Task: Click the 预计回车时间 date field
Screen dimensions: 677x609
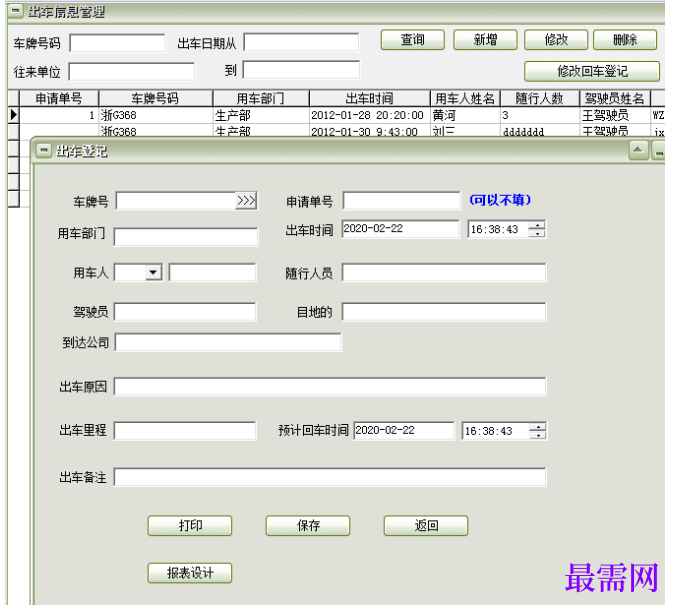Action: point(404,431)
